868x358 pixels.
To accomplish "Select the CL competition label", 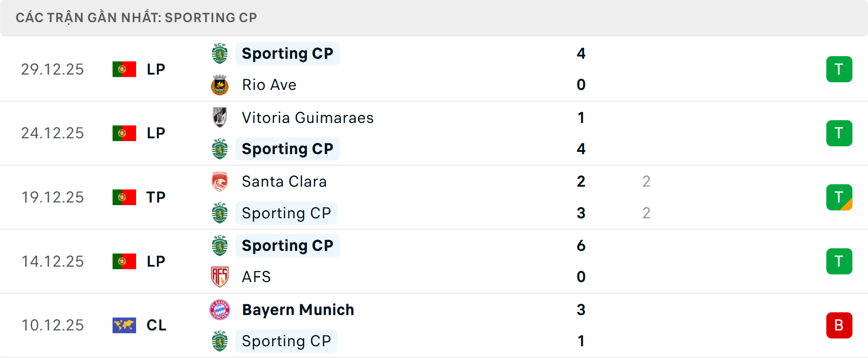I will click(x=156, y=325).
